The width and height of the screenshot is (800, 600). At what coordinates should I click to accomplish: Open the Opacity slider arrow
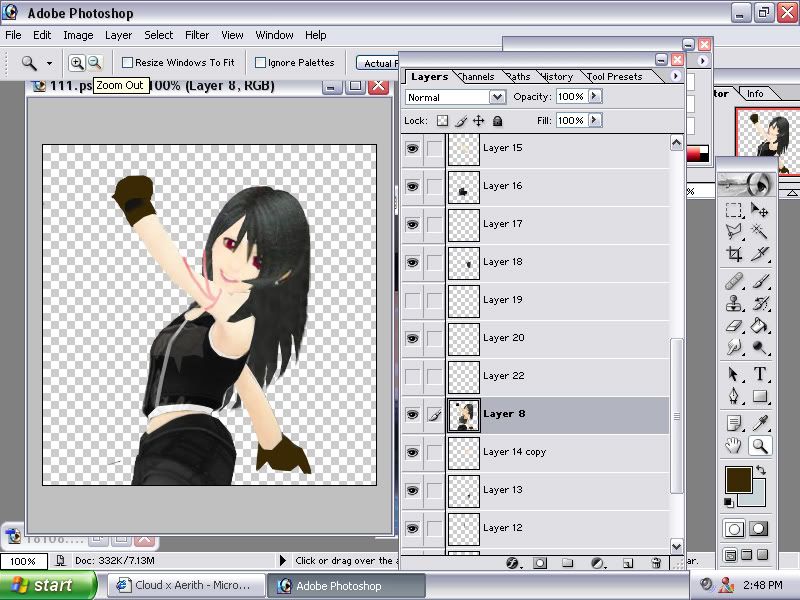coord(595,97)
